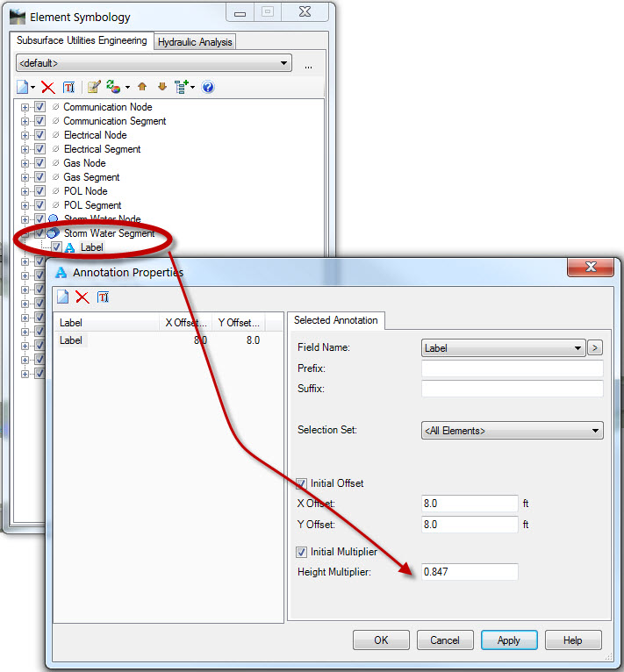The width and height of the screenshot is (624, 672).
Task: Expand Communication Node tree item
Action: pyautogui.click(x=25, y=107)
